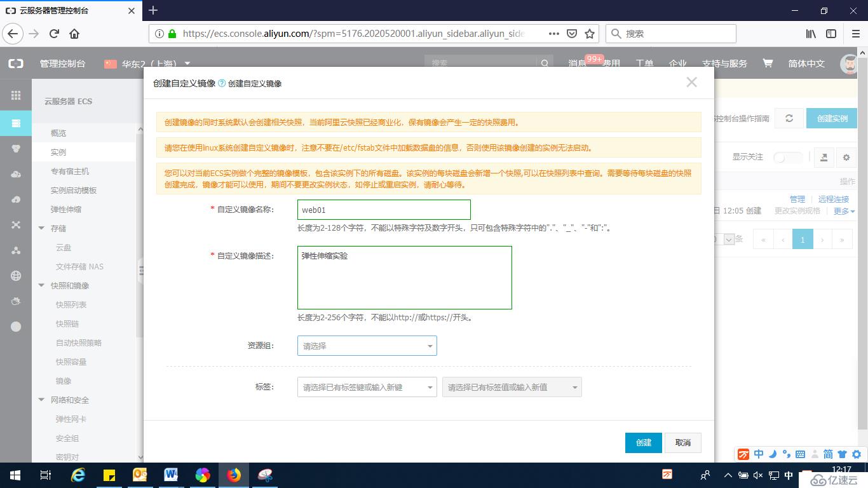Toggle the 显示关注 switch

(x=788, y=158)
